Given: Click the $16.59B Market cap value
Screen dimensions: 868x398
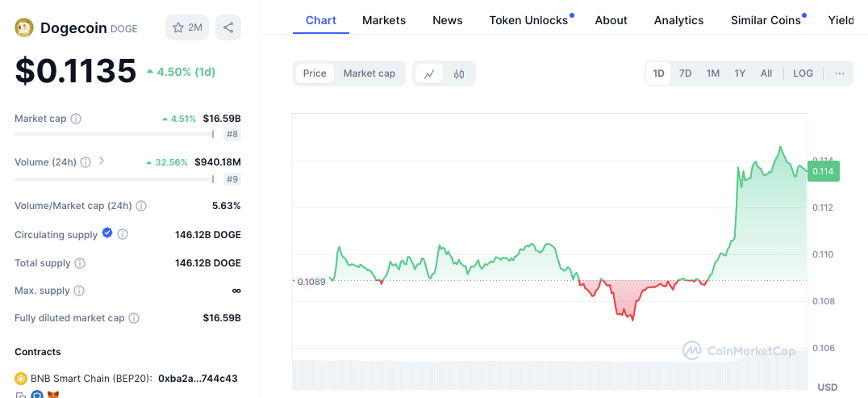Looking at the screenshot, I should coord(221,118).
